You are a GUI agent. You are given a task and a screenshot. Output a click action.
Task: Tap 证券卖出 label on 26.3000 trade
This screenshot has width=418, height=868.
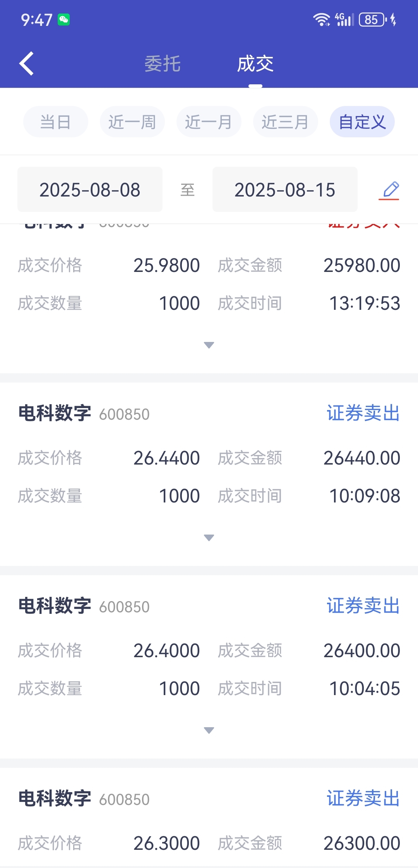tap(363, 798)
